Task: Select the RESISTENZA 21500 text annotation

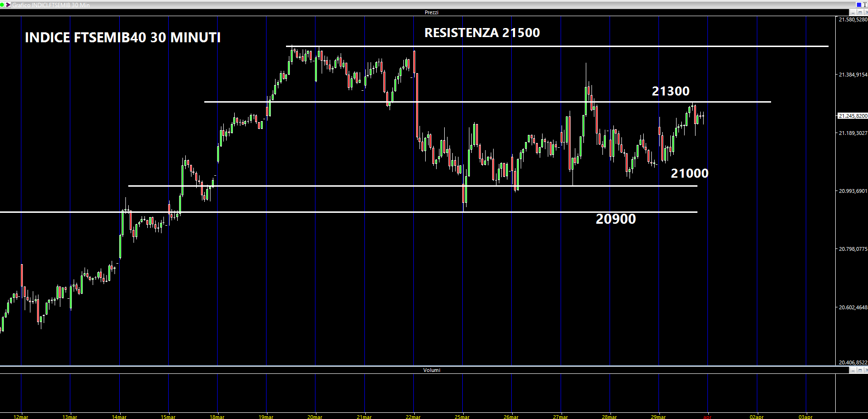Action: point(482,33)
